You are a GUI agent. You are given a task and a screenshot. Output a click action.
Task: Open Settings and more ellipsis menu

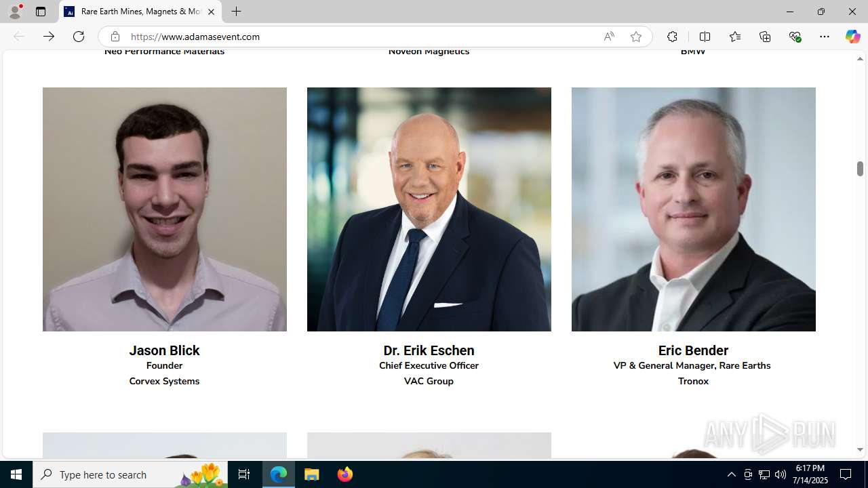click(825, 37)
